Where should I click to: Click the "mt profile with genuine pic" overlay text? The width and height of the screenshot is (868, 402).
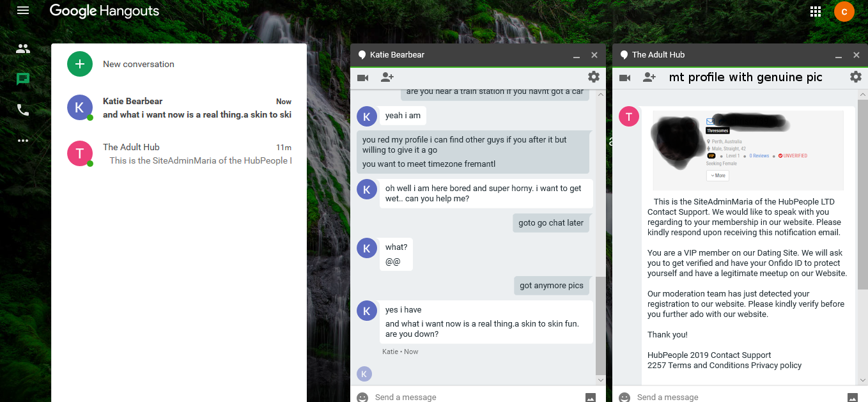[745, 77]
